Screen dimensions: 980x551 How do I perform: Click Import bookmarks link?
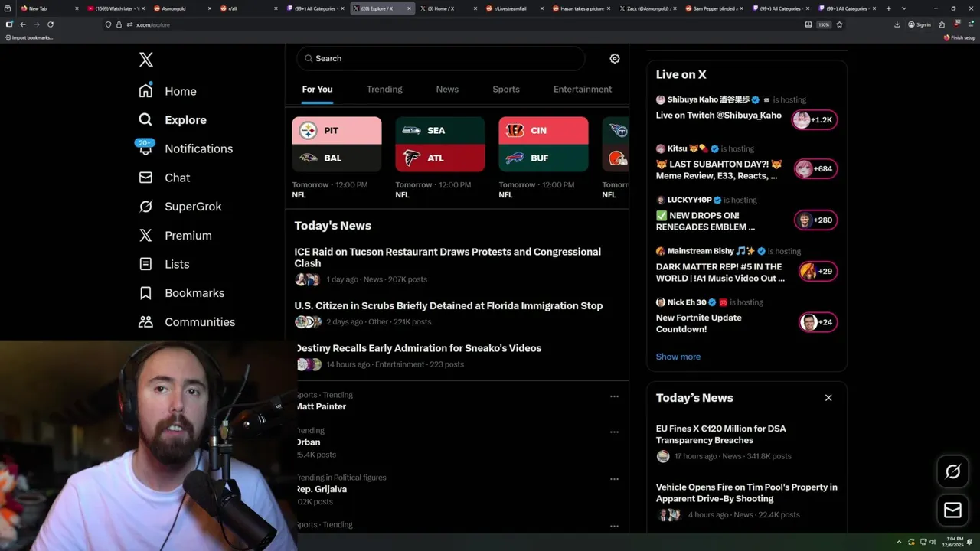coord(29,37)
